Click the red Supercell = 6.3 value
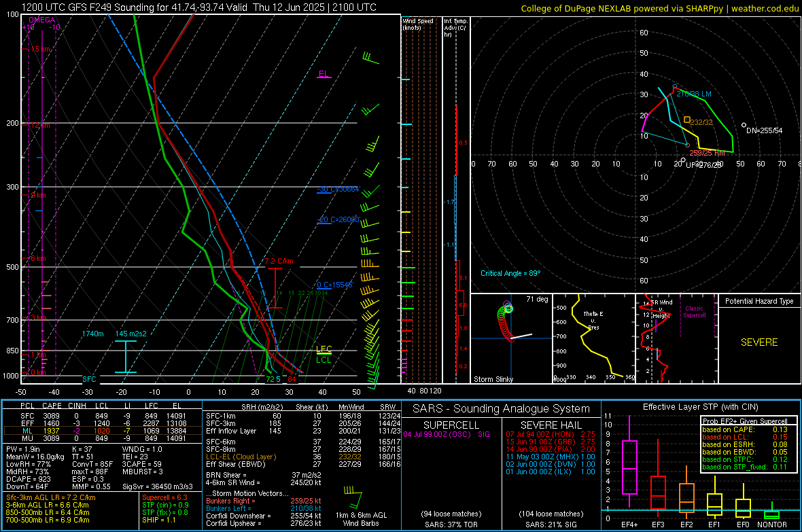This screenshot has width=802, height=532. click(x=164, y=497)
